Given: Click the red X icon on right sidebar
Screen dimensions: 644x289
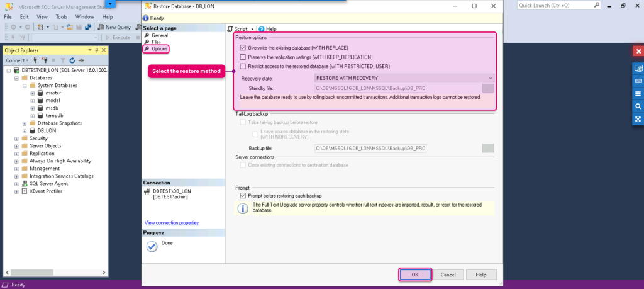Looking at the screenshot, I should pos(638,52).
